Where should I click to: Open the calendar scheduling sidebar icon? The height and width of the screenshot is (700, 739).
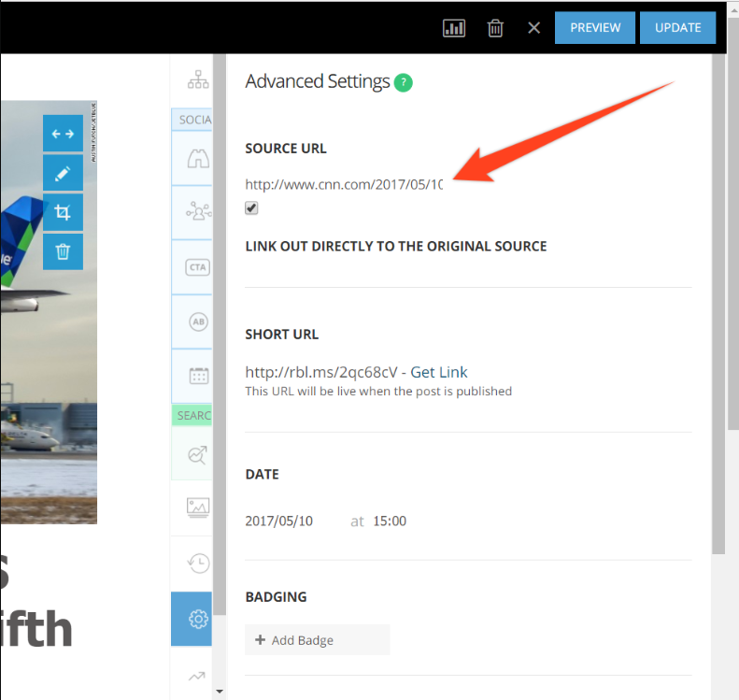197,376
